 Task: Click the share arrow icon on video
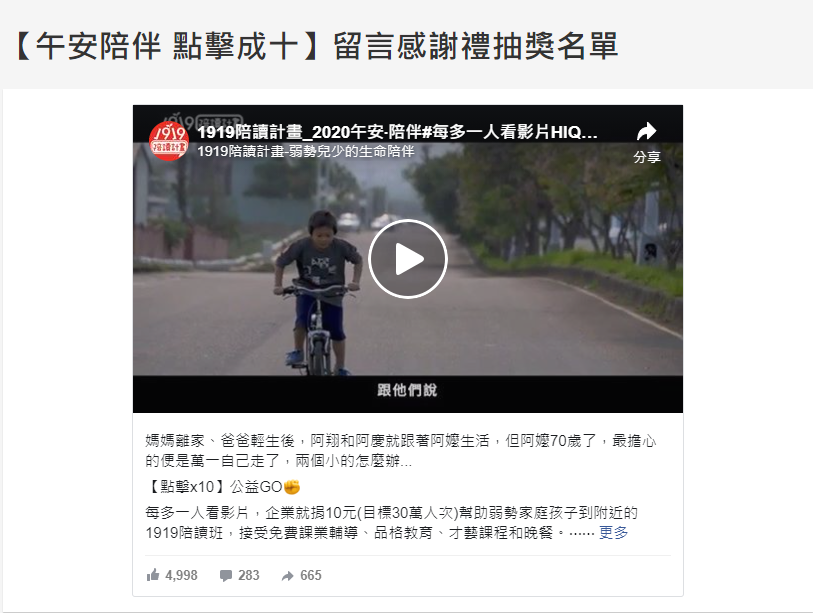(x=647, y=131)
